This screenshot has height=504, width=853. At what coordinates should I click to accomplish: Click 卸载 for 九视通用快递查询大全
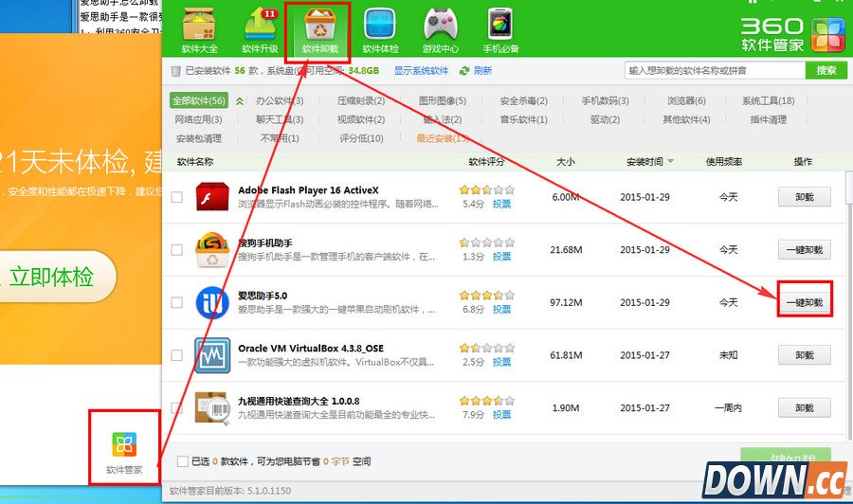coord(805,407)
